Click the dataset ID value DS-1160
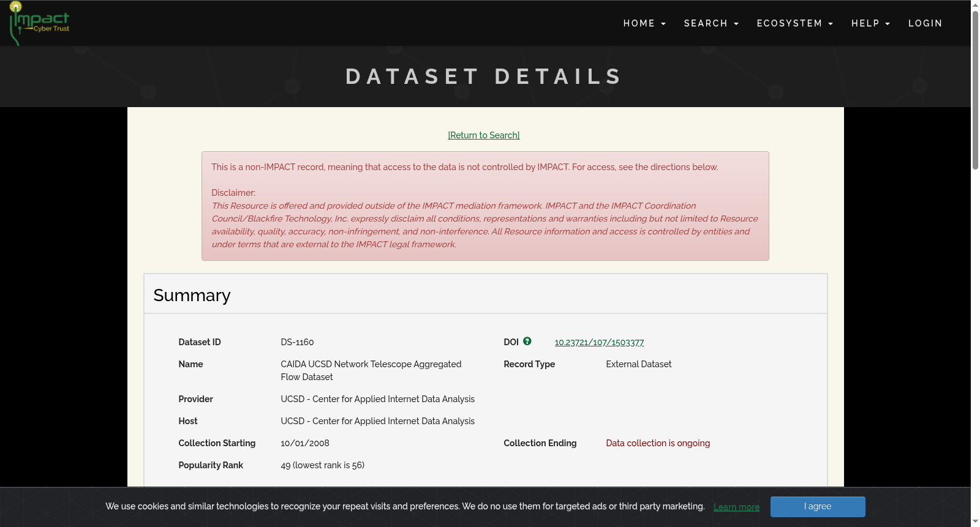Viewport: 980px width, 527px height. [297, 342]
